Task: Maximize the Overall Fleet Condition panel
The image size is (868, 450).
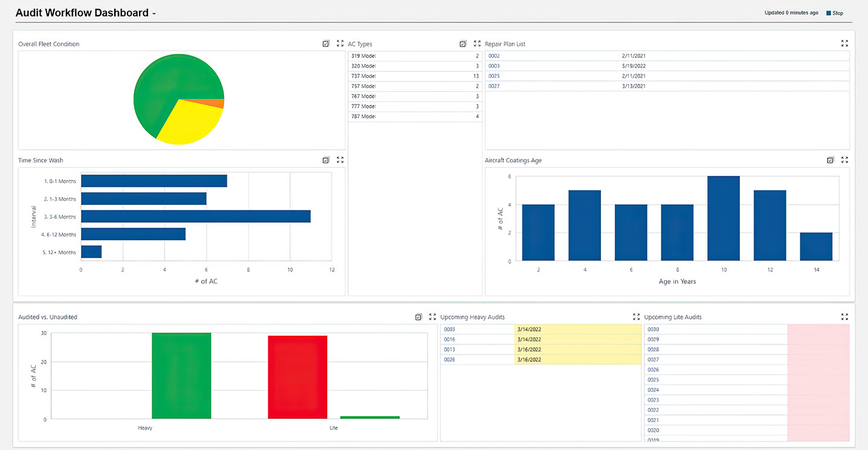Action: coord(340,43)
